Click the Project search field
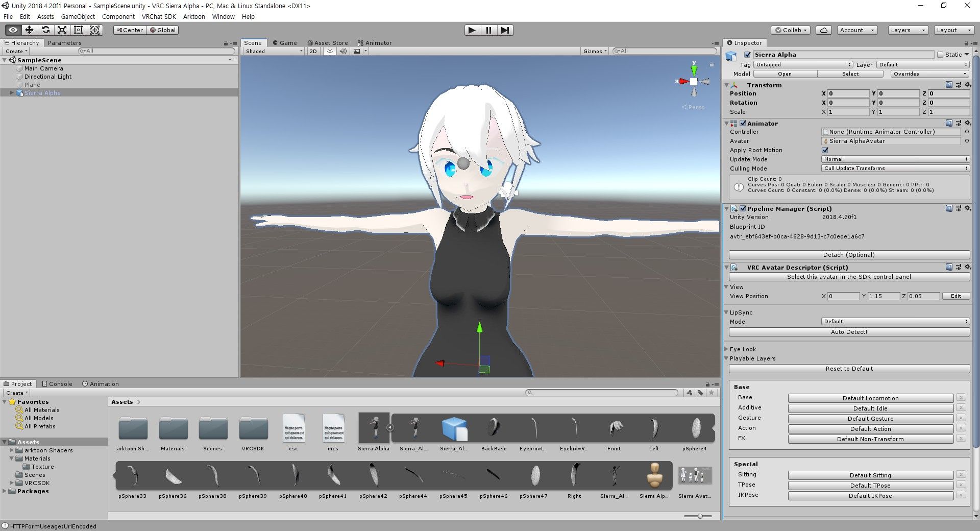Viewport: 980px width, 531px height. [602, 393]
